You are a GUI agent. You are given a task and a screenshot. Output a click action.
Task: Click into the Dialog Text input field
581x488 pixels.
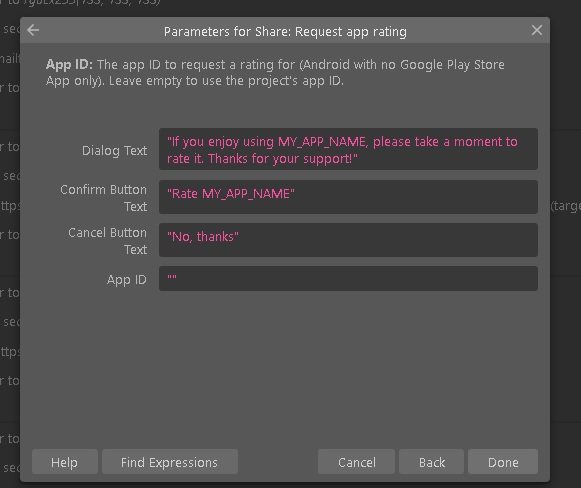[x=348, y=149]
